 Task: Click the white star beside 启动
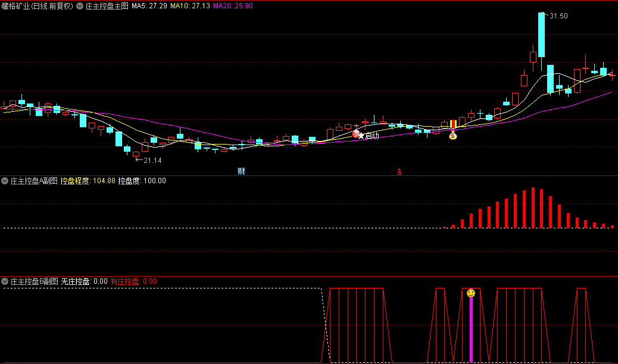[361, 136]
